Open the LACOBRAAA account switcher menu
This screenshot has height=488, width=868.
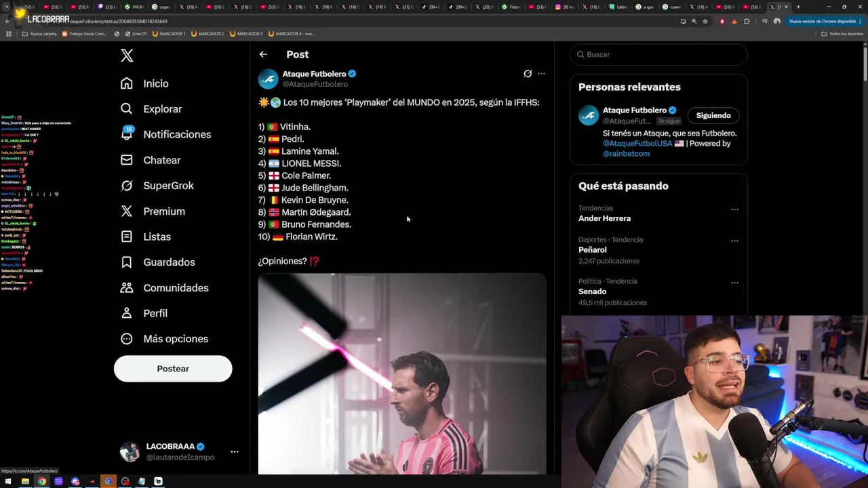234,451
